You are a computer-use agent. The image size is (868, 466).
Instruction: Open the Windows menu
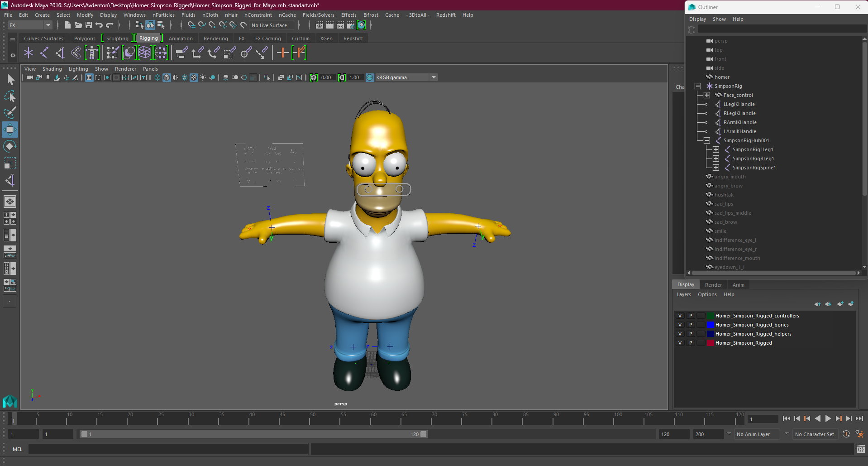[x=134, y=15]
